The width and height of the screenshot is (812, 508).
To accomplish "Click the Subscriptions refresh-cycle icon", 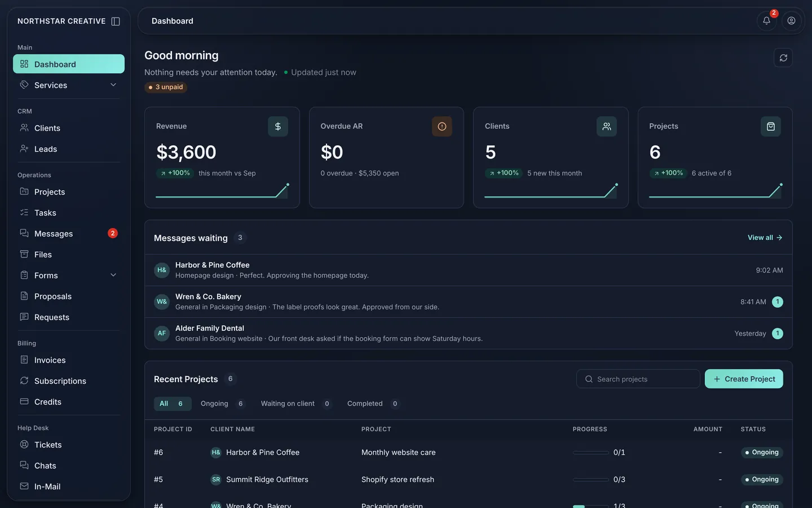I will pos(24,381).
